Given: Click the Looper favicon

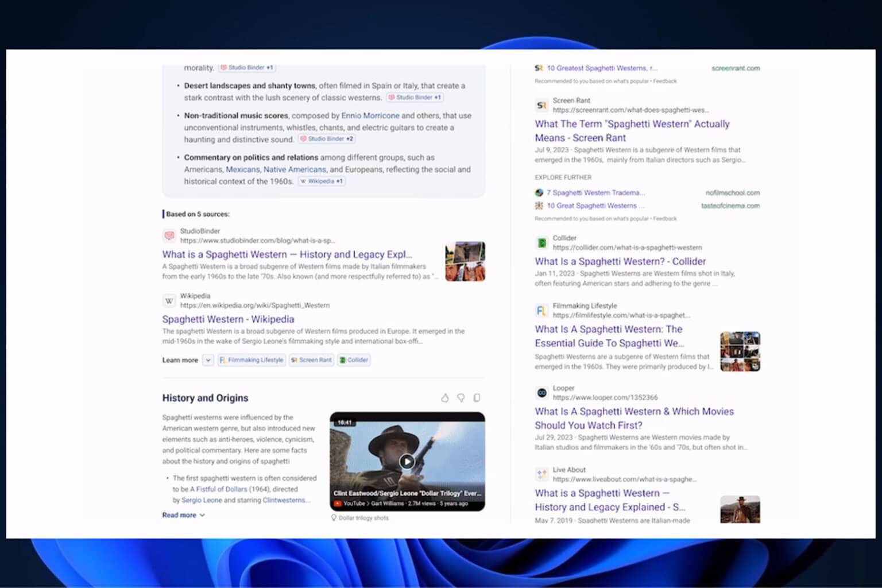Looking at the screenshot, I should (541, 393).
